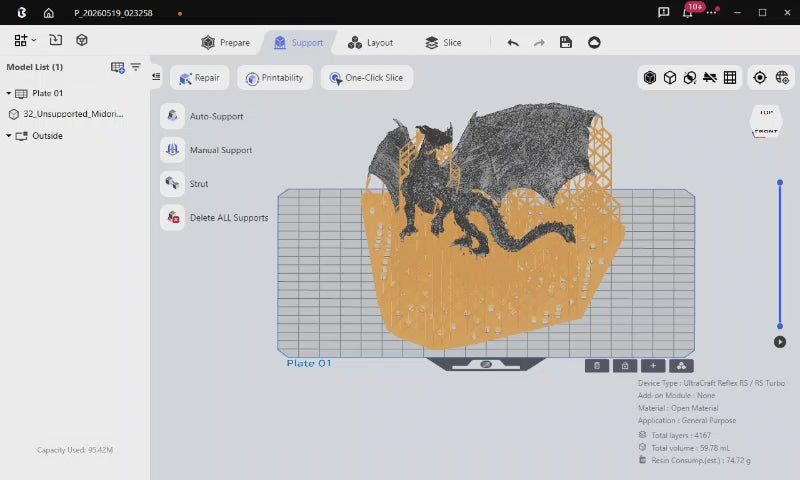Switch to the Slice tab

pyautogui.click(x=443, y=42)
